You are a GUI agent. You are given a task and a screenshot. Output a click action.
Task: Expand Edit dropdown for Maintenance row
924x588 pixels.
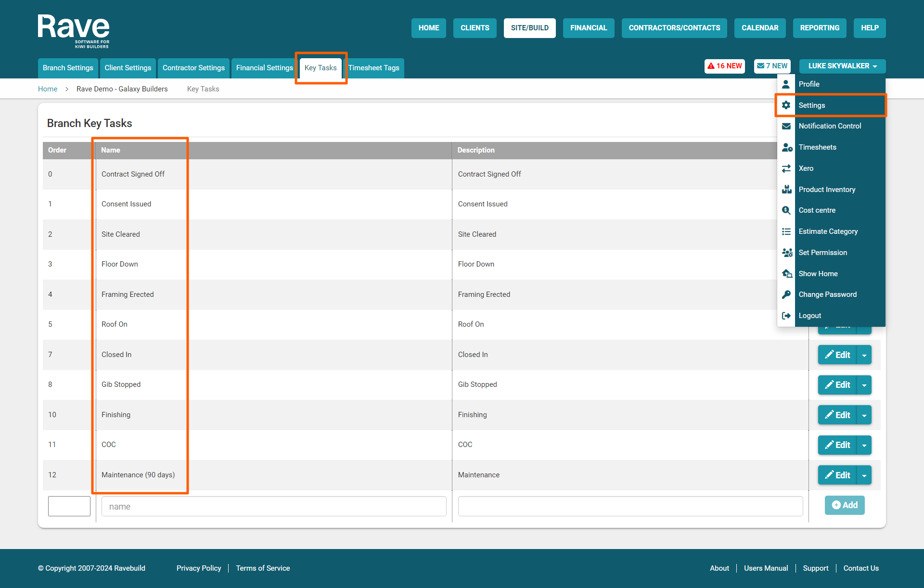(x=864, y=475)
